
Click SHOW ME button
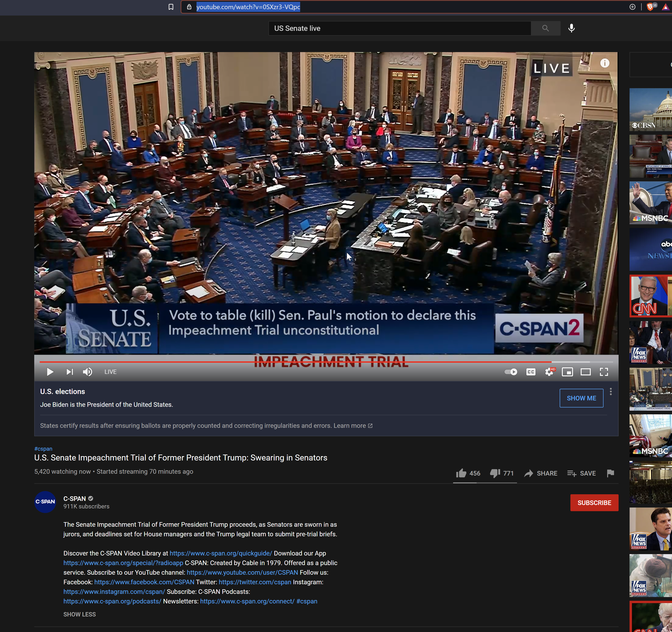[x=581, y=398]
